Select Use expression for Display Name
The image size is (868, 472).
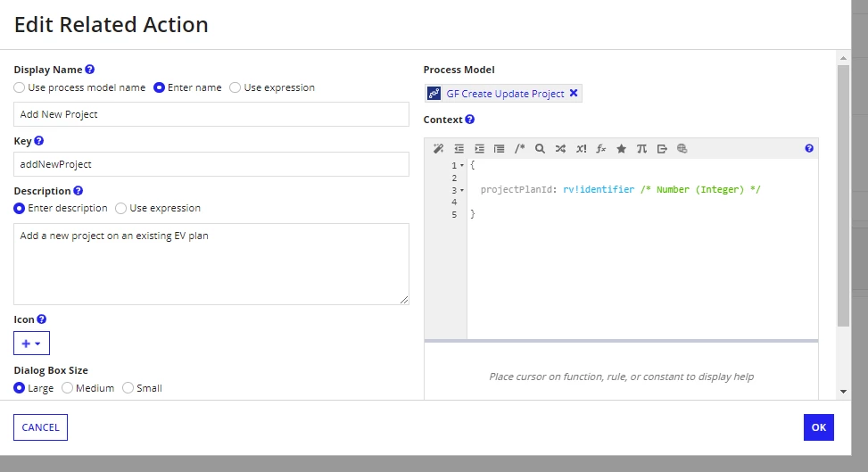(236, 87)
